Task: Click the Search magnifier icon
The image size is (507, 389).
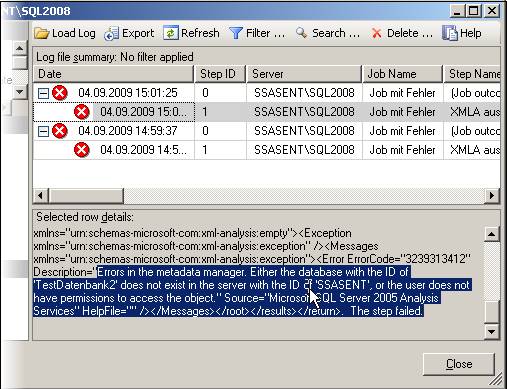Action: pos(302,33)
